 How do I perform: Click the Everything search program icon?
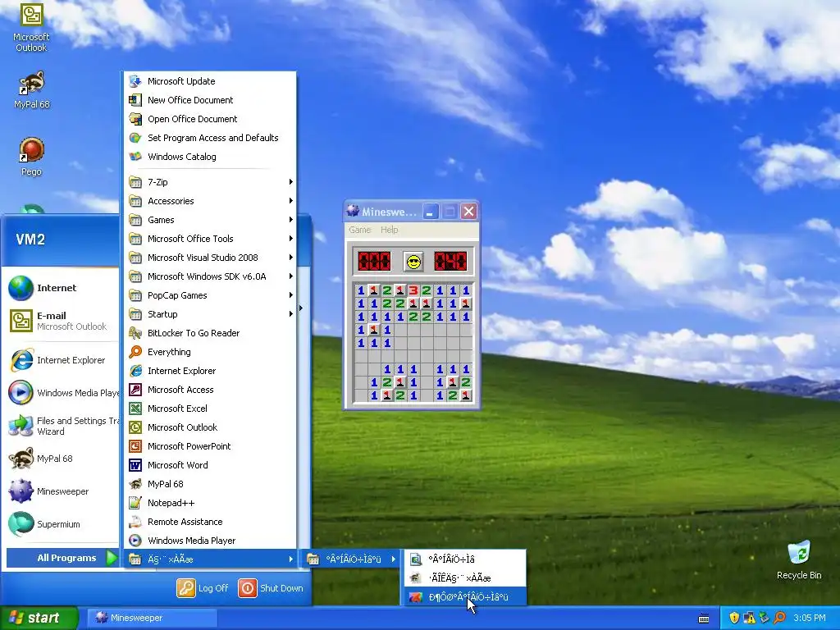pos(135,352)
